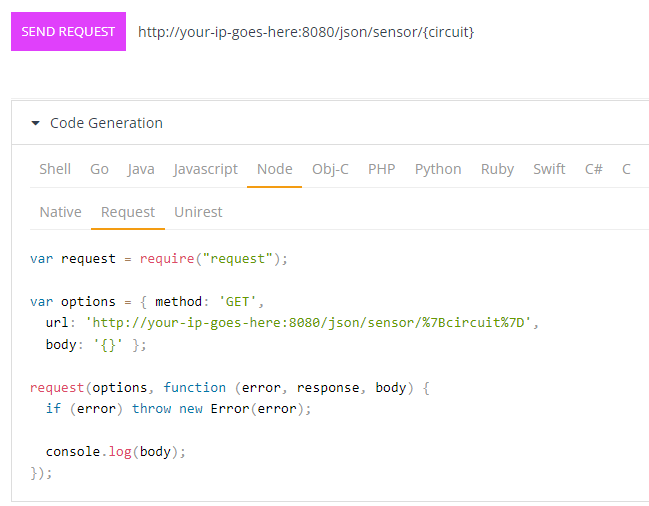The width and height of the screenshot is (649, 506).
Task: Click the request URL field
Action: [x=306, y=32]
